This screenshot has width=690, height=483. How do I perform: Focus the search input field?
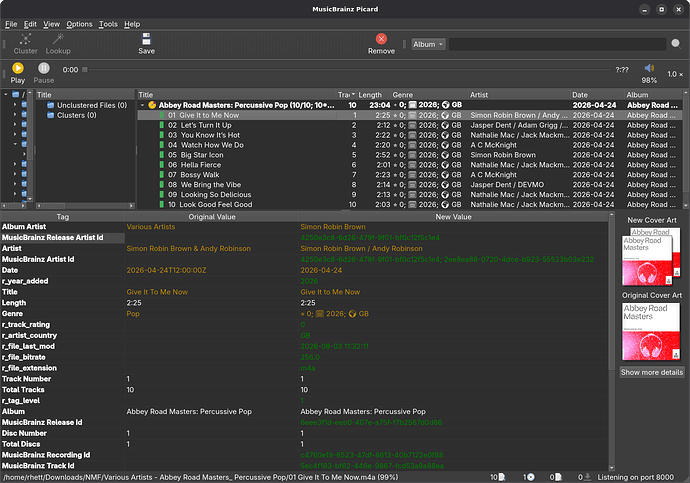(557, 44)
